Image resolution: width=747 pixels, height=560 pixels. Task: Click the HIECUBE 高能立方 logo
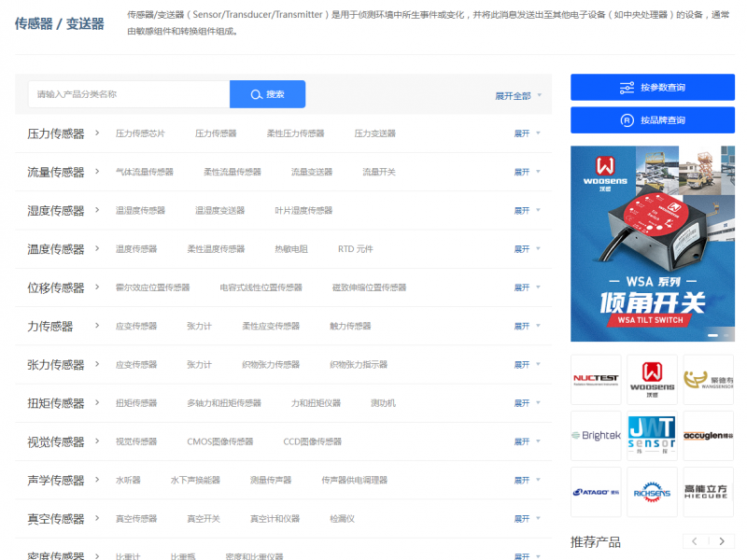(x=708, y=492)
